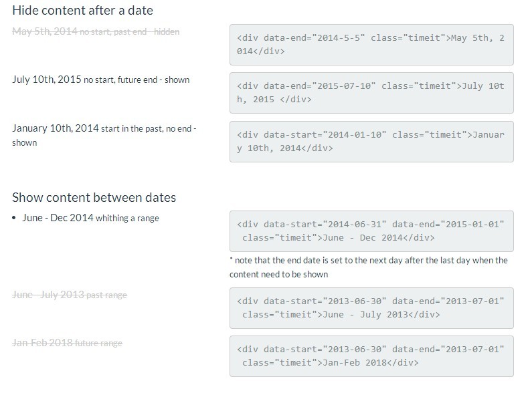Click the code block containing data-end="2015-07-10"
The width and height of the screenshot is (532, 395).
tap(371, 93)
